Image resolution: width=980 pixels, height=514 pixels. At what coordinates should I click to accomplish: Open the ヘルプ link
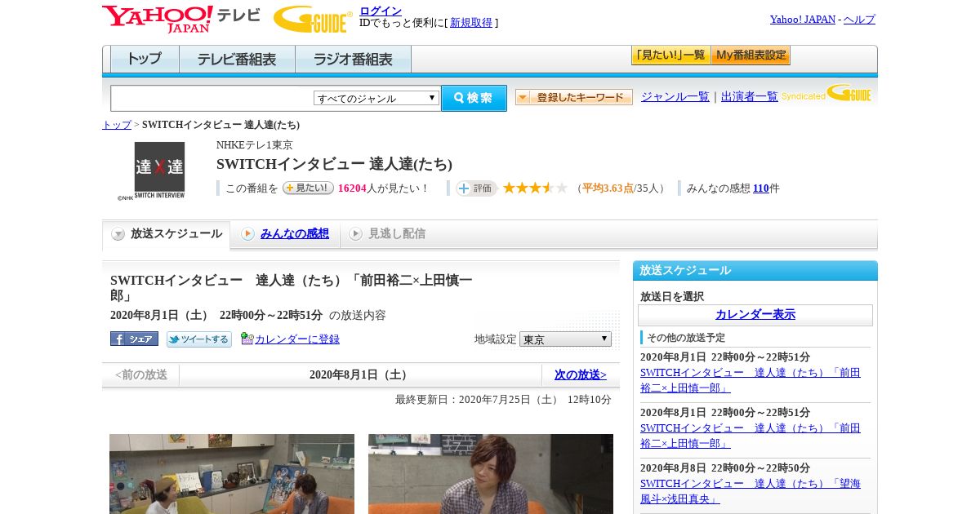tap(859, 20)
